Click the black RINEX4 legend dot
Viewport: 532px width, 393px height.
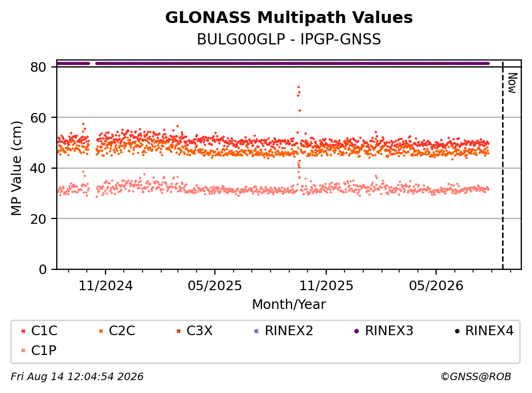pyautogui.click(x=456, y=331)
